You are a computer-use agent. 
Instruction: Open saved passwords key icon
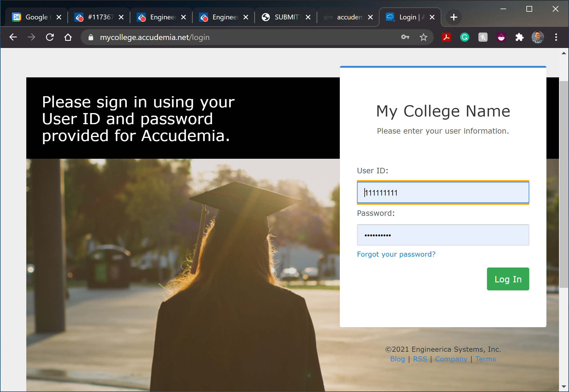tap(405, 37)
